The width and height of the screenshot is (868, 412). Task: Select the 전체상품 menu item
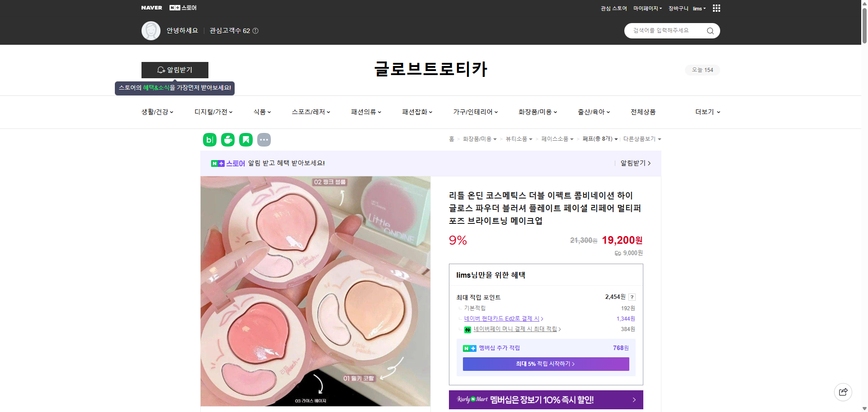pyautogui.click(x=643, y=112)
